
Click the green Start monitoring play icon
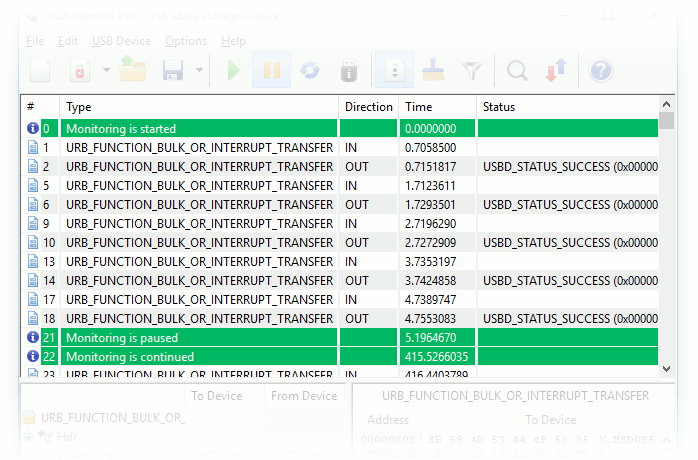coord(233,71)
